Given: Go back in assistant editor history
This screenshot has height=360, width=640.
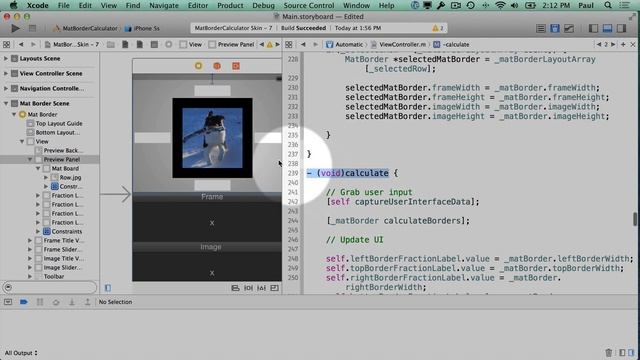Looking at the screenshot, I should (303, 44).
